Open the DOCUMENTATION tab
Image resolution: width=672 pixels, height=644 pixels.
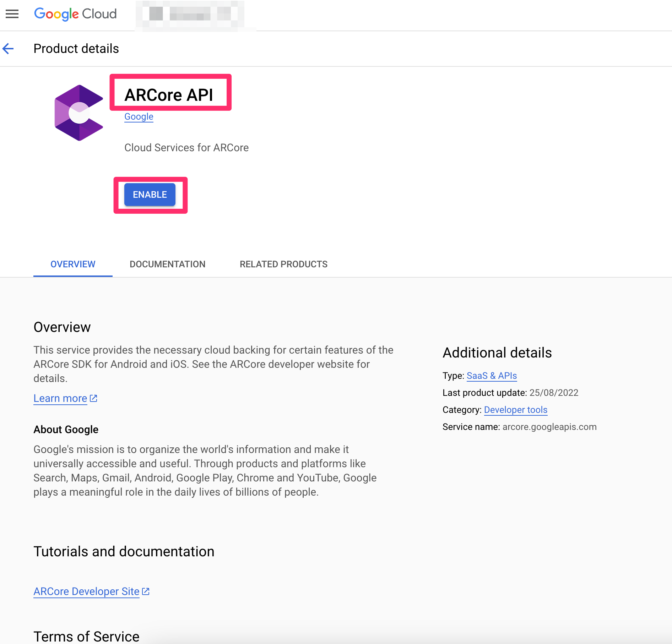167,264
